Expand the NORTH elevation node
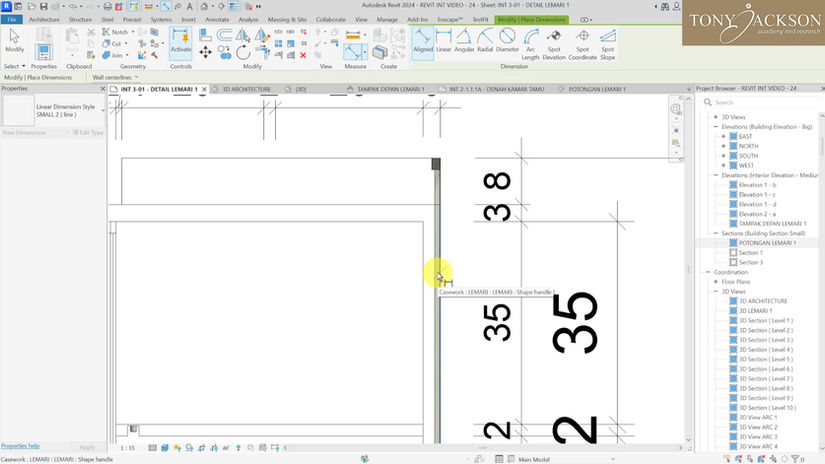The width and height of the screenshot is (825, 464). 723,146
